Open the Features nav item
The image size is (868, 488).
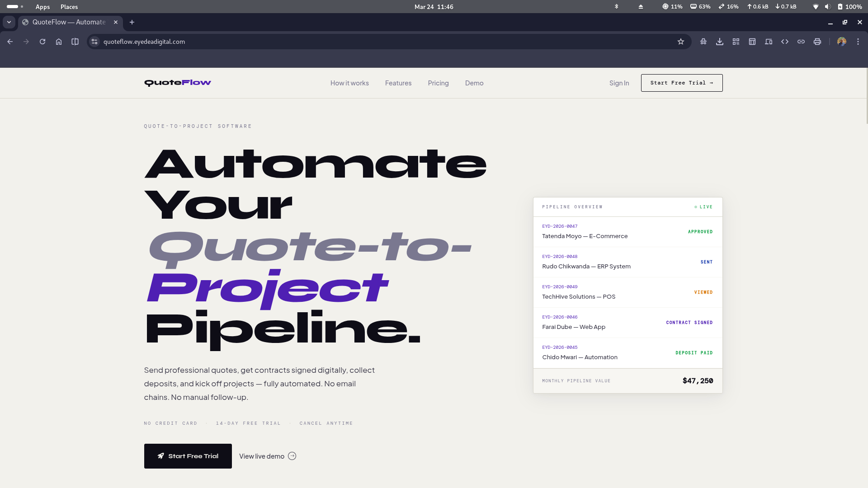[x=398, y=83]
